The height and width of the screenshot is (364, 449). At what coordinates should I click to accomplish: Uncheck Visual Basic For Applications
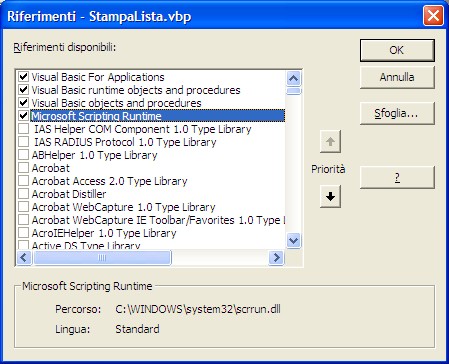click(x=23, y=77)
